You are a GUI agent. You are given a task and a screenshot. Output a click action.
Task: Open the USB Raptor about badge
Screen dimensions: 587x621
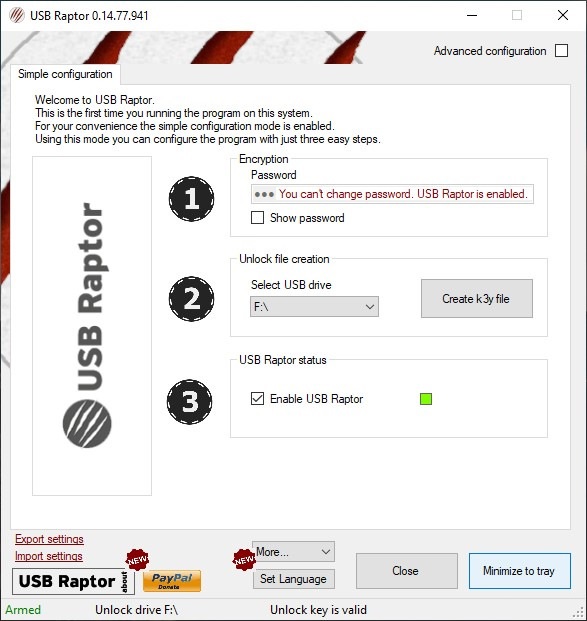coord(73,581)
